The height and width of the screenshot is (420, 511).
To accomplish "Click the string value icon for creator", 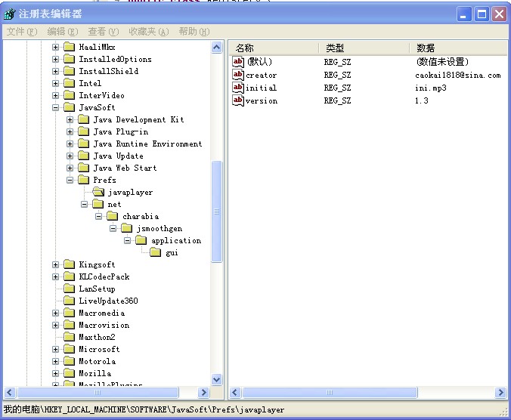I will point(238,75).
